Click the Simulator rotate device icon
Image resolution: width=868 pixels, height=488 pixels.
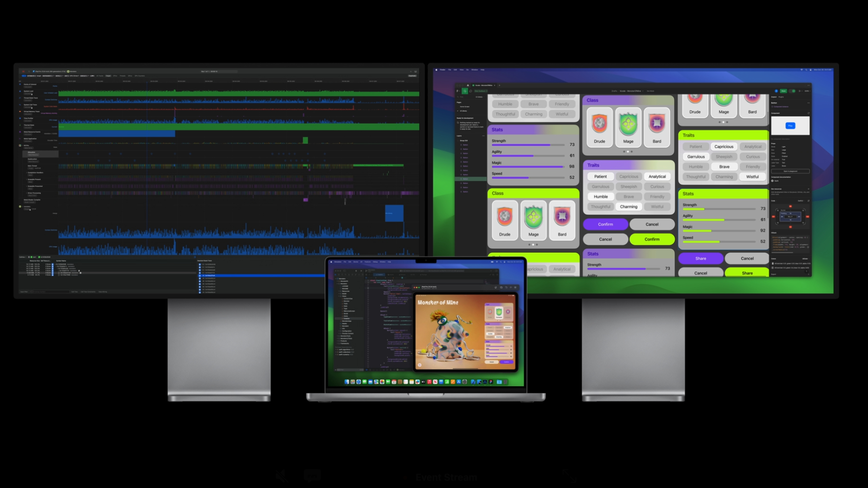pos(506,287)
